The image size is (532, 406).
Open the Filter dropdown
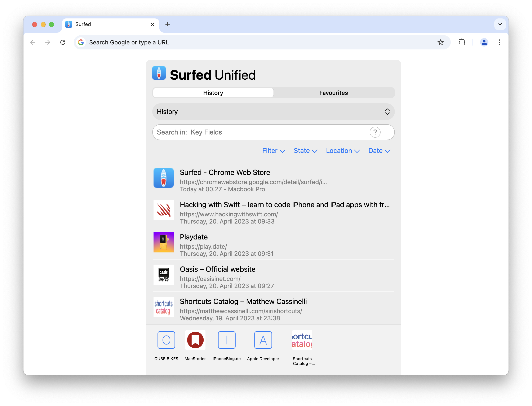tap(274, 151)
